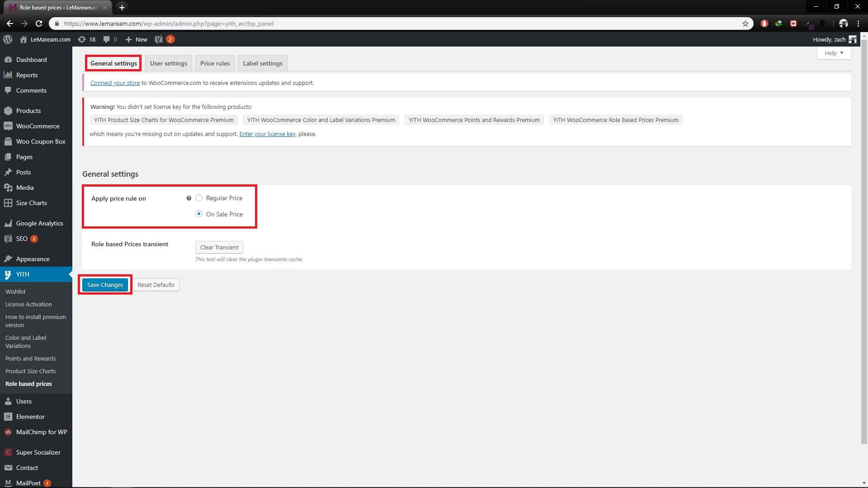The height and width of the screenshot is (488, 868).
Task: Select the On Sale Price radio button
Action: click(199, 214)
